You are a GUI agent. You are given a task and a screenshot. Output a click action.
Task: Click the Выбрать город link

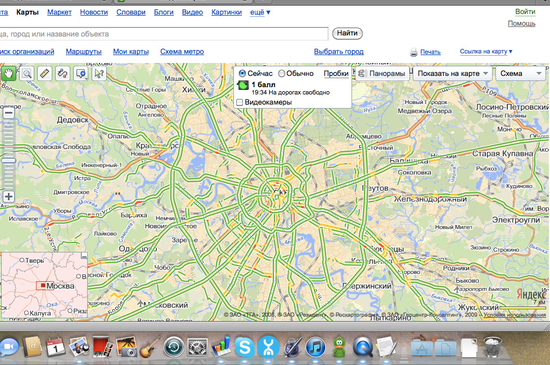point(338,52)
